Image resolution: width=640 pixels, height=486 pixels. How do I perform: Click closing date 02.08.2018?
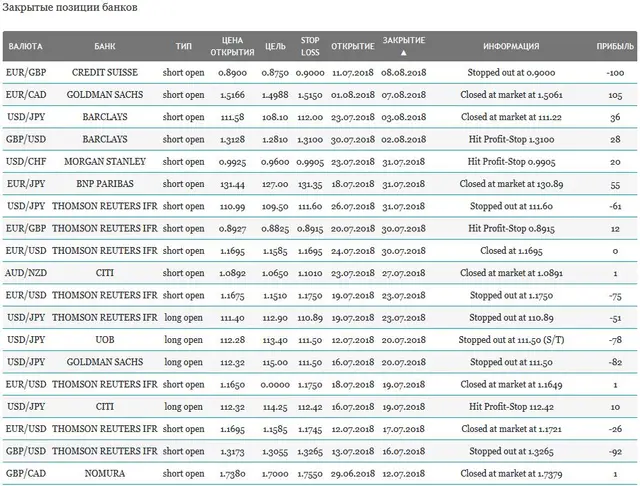pos(404,140)
